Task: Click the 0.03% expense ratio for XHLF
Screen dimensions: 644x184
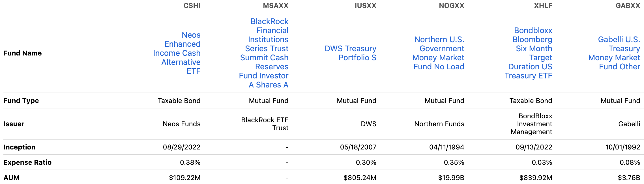Action: click(542, 162)
